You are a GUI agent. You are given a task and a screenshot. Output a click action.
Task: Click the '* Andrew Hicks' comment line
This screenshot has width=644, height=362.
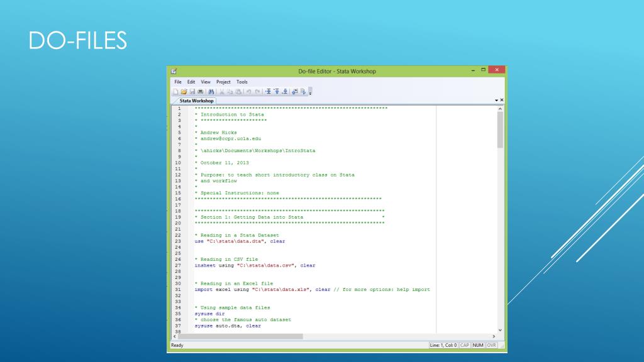pos(216,133)
